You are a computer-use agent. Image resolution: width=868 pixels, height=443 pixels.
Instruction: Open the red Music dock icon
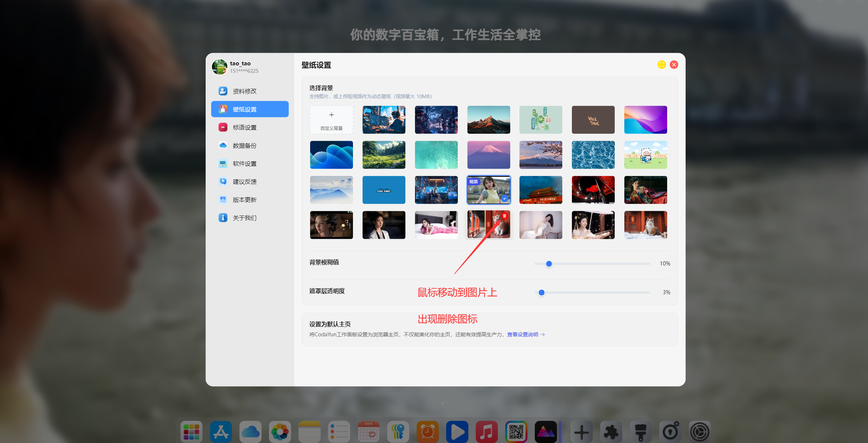487,432
